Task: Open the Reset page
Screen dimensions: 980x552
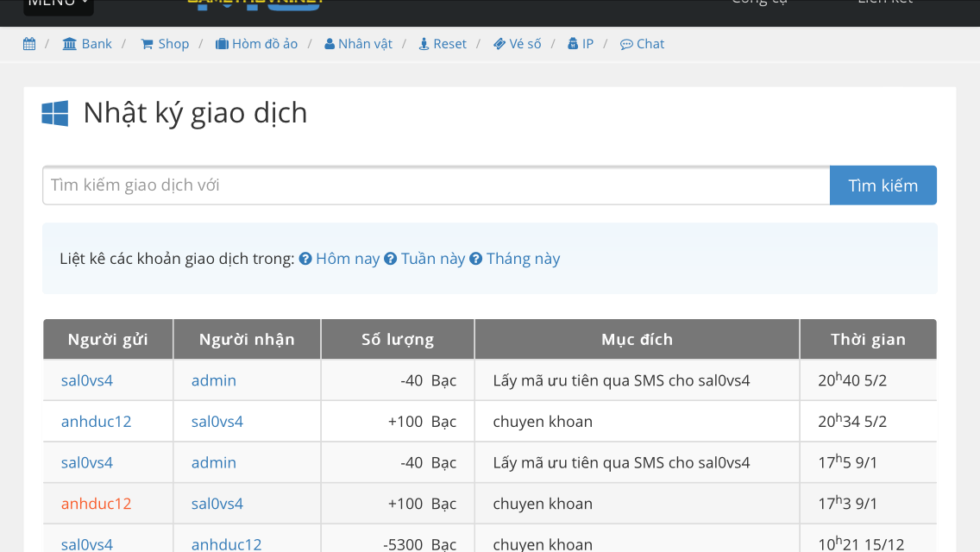Action: (442, 44)
